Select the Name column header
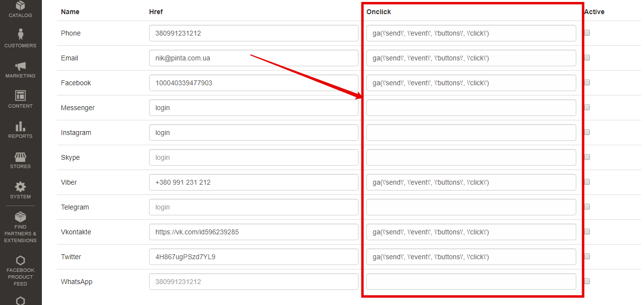644x305 pixels. point(70,12)
